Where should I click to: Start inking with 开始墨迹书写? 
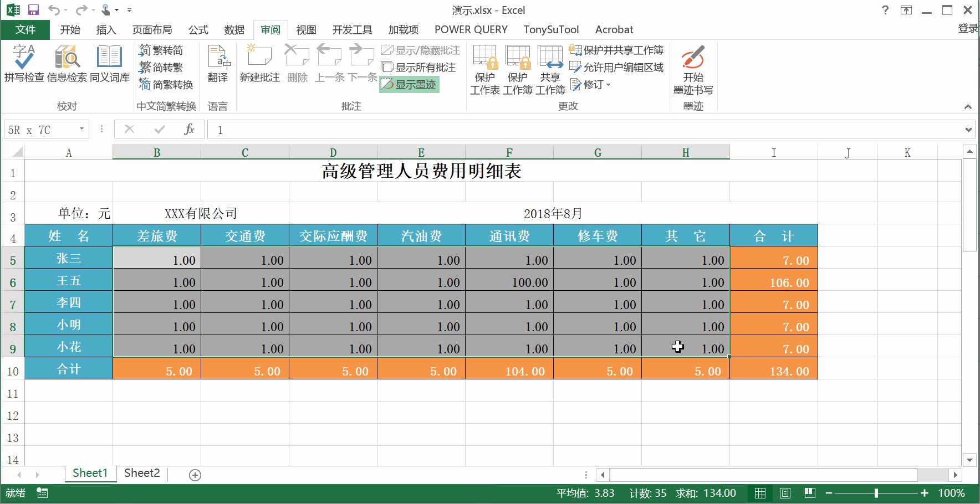[x=693, y=69]
